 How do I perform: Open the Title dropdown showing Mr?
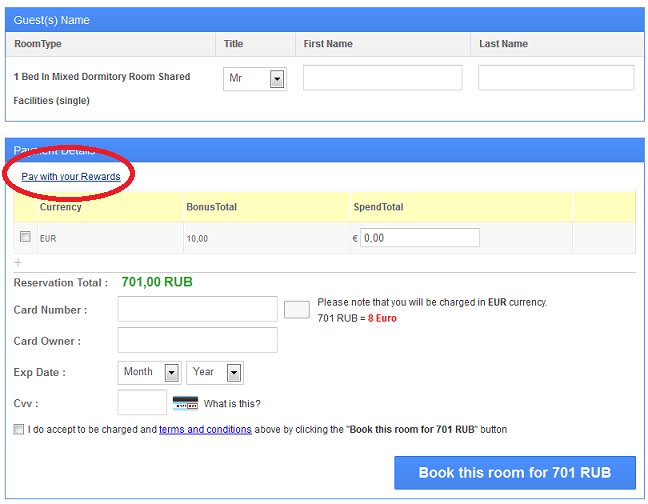coord(255,78)
